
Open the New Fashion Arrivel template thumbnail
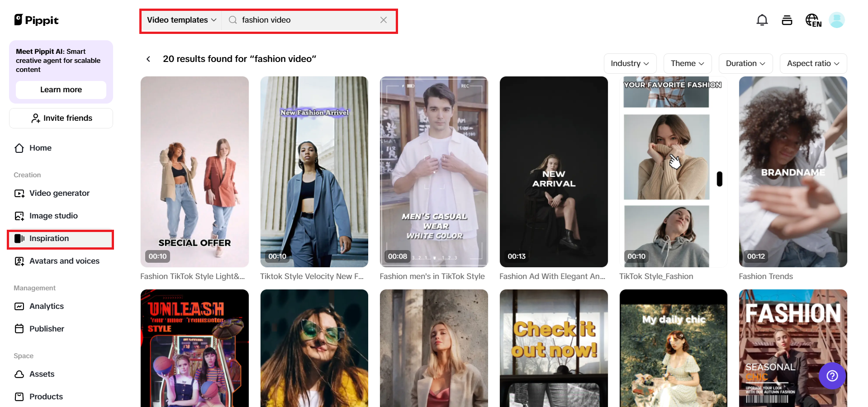314,172
